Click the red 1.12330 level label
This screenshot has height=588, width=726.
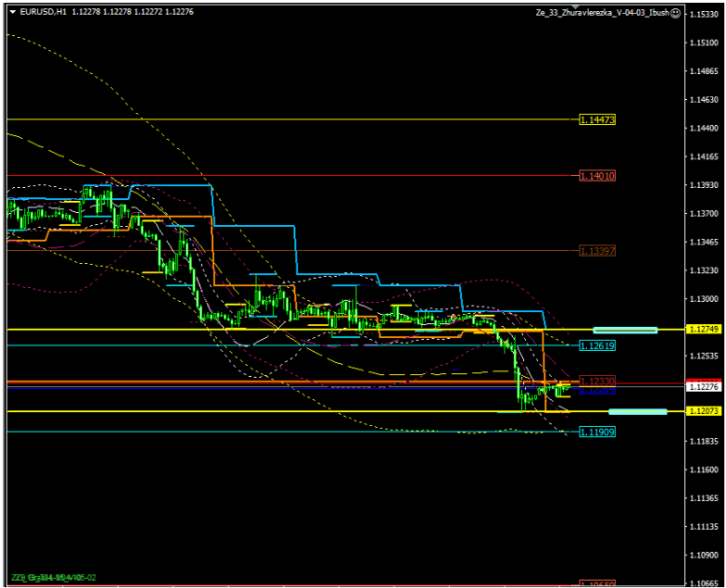[597, 381]
